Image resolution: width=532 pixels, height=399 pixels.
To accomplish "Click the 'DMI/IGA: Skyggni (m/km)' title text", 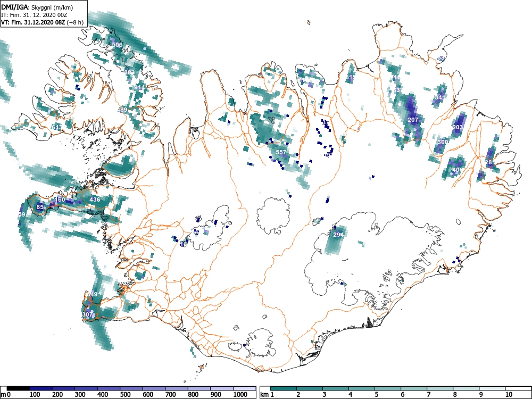I will 37,7.
